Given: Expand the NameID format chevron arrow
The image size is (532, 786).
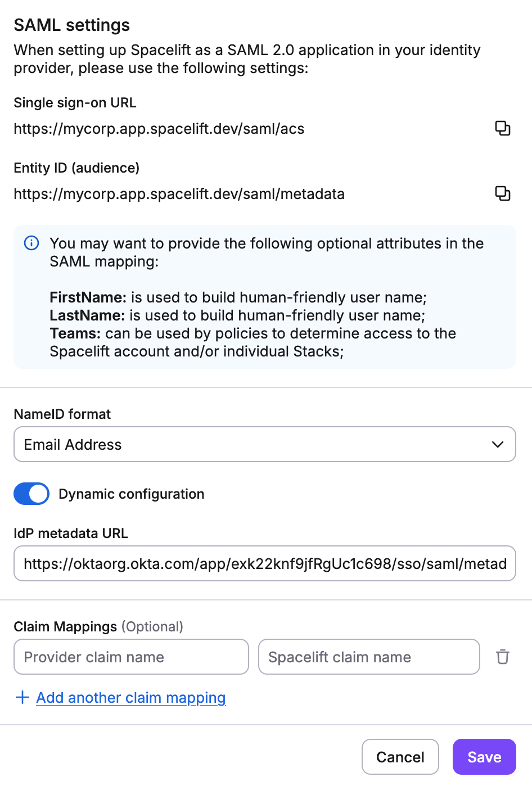Looking at the screenshot, I should tap(498, 445).
